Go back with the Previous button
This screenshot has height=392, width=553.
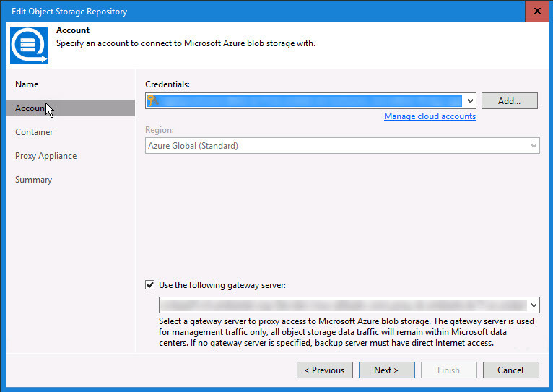[324, 370]
